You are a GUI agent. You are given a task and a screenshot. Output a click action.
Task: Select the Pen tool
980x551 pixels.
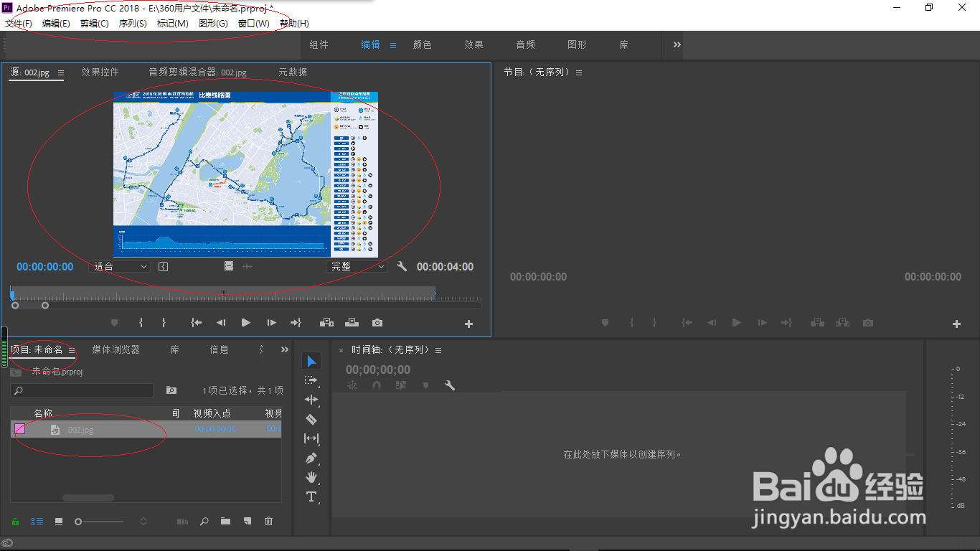pos(311,458)
